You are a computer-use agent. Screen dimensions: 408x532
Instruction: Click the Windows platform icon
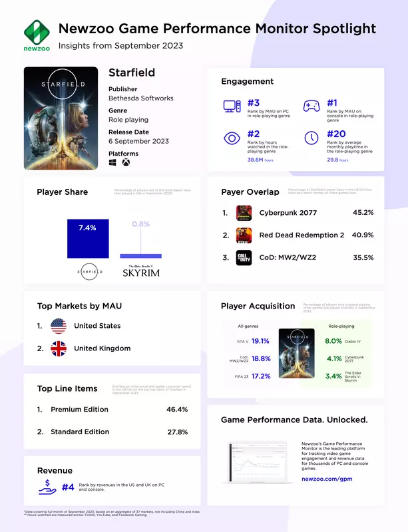(112, 162)
